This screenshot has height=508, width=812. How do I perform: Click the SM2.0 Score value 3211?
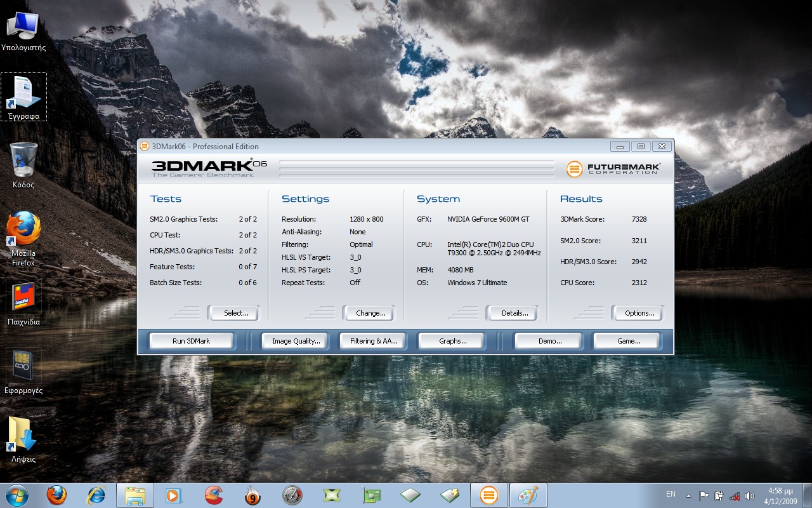pos(639,241)
